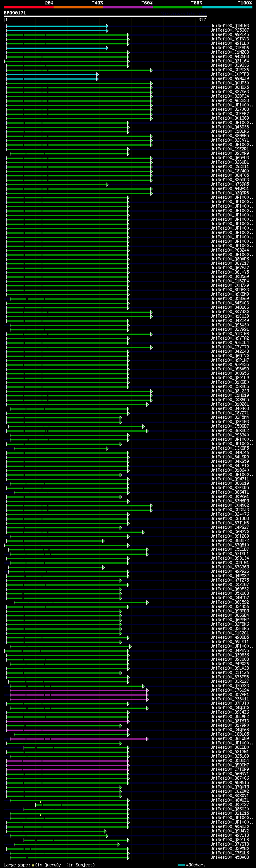The width and height of the screenshot is (256, 868).
Task: Open UniRef100_C9E2R1 entry
Action: 230,149
